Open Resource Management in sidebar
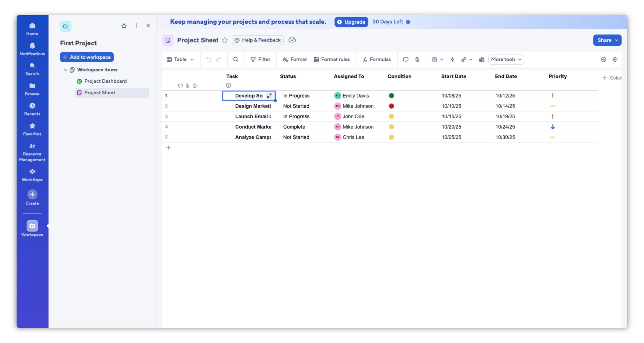 pyautogui.click(x=32, y=152)
